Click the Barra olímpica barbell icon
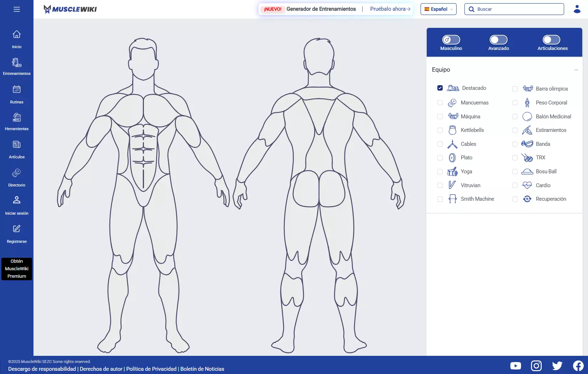Screen dimensions: 588x374 click(x=528, y=88)
